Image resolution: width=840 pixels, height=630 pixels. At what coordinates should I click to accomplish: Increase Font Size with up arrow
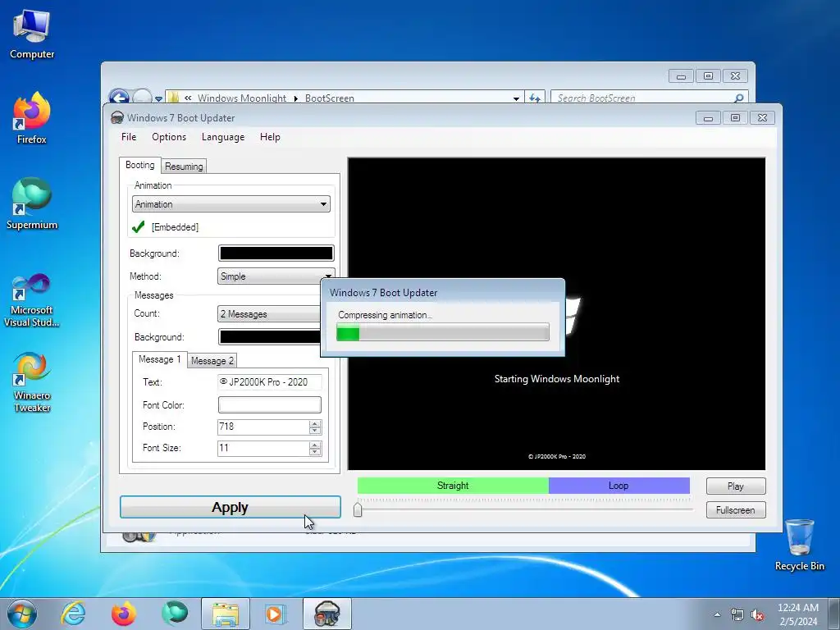(x=315, y=445)
